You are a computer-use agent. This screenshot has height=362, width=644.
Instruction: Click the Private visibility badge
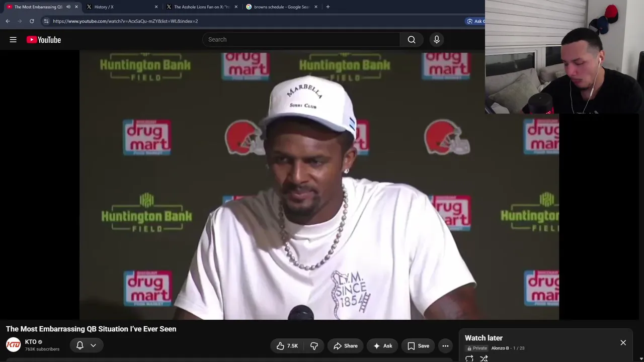pos(477,348)
